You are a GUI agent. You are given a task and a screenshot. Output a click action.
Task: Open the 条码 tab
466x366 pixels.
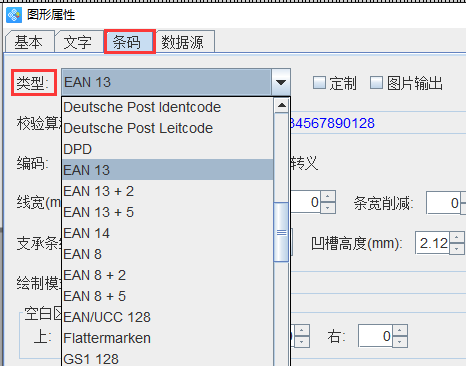(x=130, y=42)
